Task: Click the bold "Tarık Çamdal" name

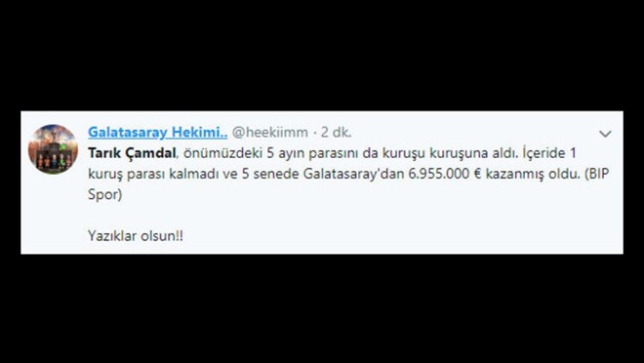Action: 132,153
